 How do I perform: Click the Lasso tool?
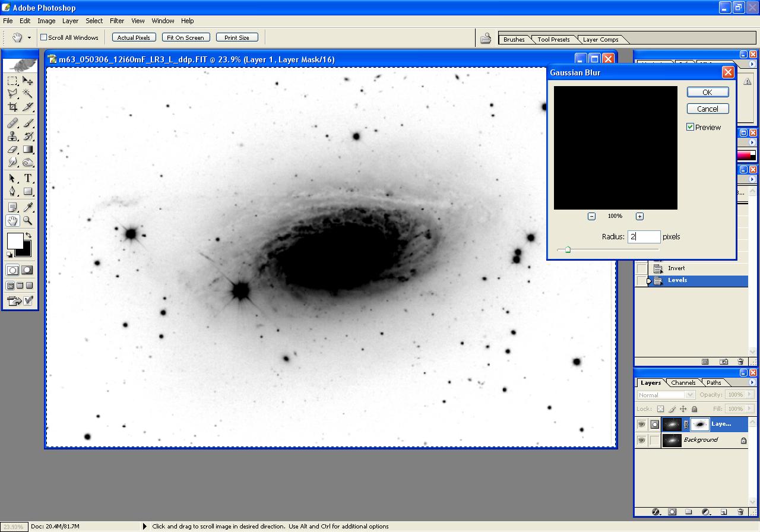(12, 94)
